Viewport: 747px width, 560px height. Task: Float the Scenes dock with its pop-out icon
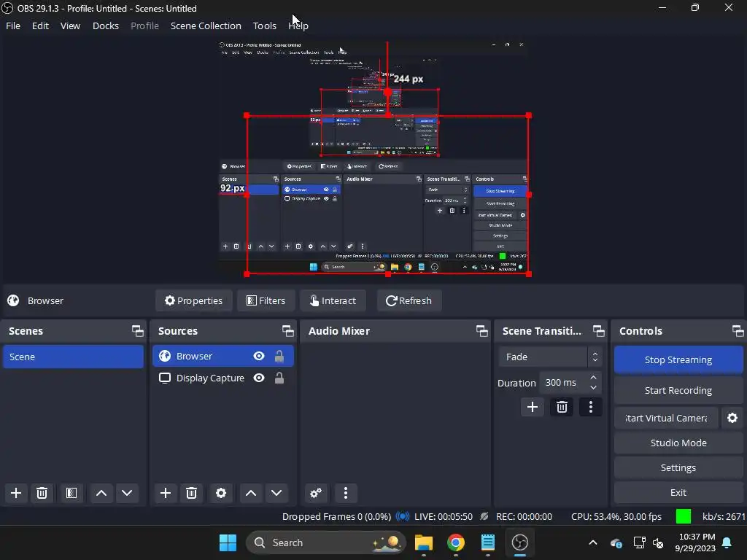[138, 331]
